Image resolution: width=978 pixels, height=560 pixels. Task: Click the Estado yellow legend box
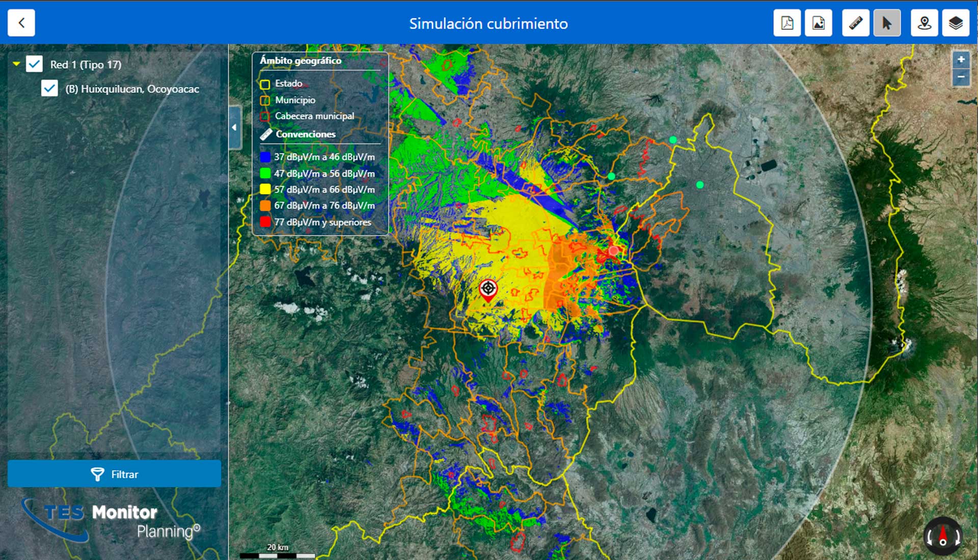coord(265,84)
